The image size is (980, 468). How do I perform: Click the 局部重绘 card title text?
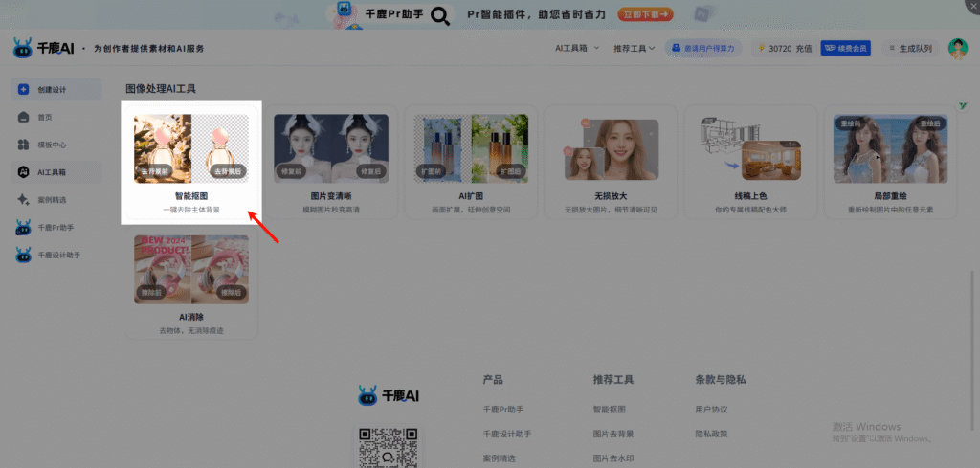[891, 195]
